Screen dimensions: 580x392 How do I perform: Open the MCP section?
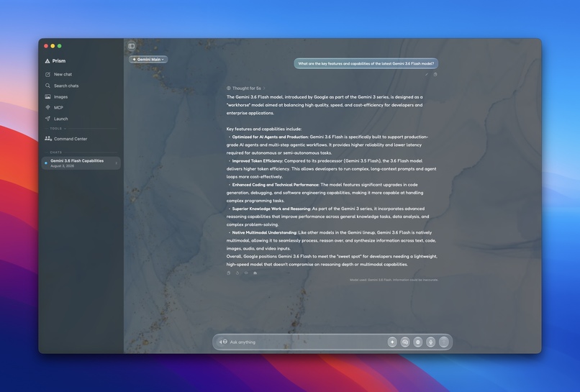pyautogui.click(x=54, y=108)
